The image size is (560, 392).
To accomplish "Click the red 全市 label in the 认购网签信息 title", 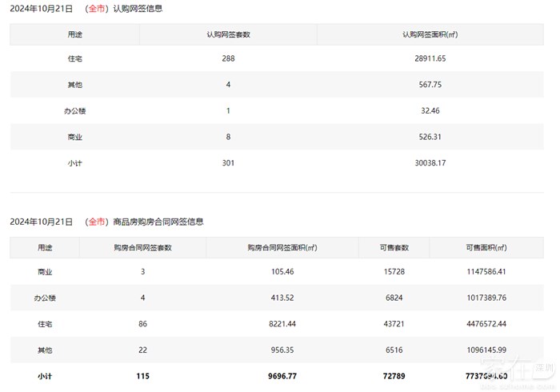I will (x=97, y=9).
